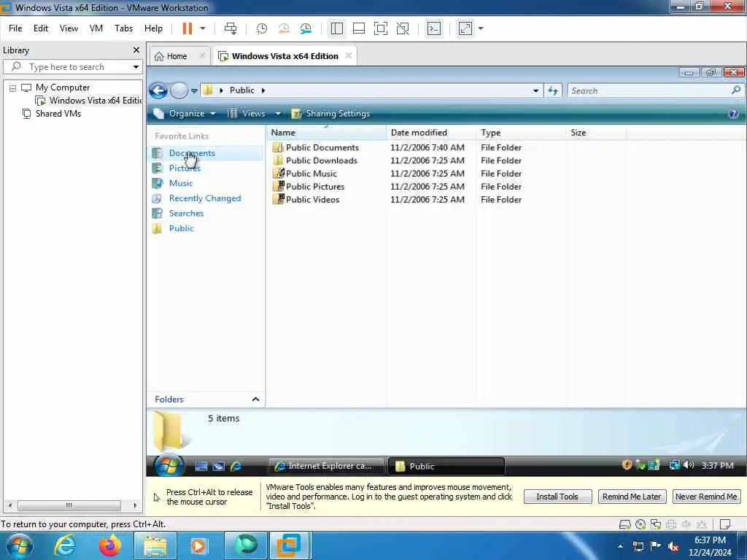Viewport: 747px width, 560px height.
Task: Open the VM menu
Action: (x=96, y=28)
